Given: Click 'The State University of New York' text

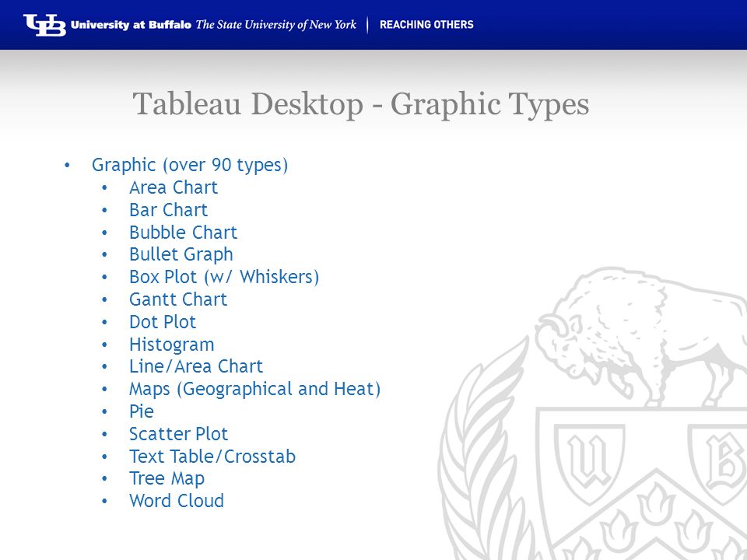Looking at the screenshot, I should coord(275,25).
